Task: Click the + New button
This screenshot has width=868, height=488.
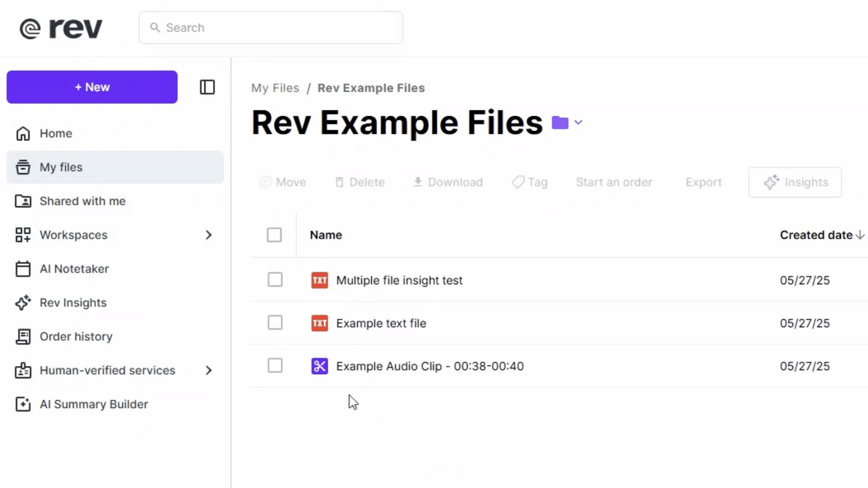Action: (92, 87)
